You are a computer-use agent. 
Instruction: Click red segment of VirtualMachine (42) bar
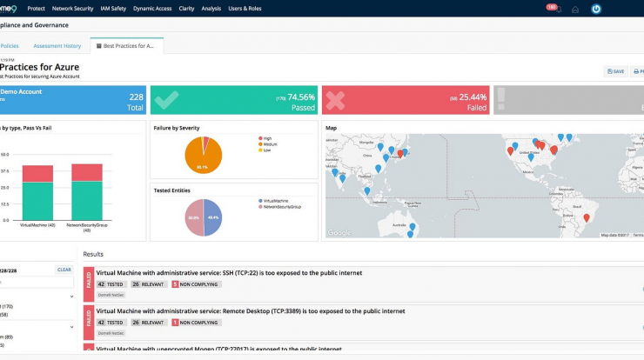(37, 174)
